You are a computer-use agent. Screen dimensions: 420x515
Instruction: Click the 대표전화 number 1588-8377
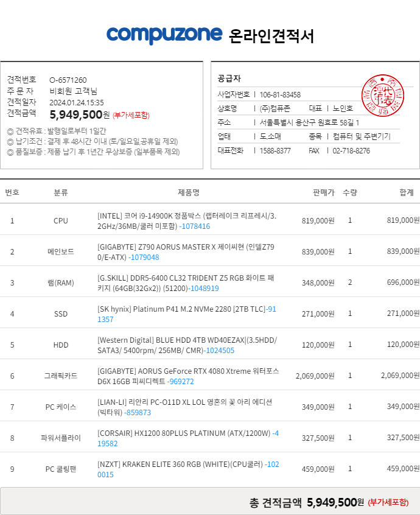coord(275,150)
